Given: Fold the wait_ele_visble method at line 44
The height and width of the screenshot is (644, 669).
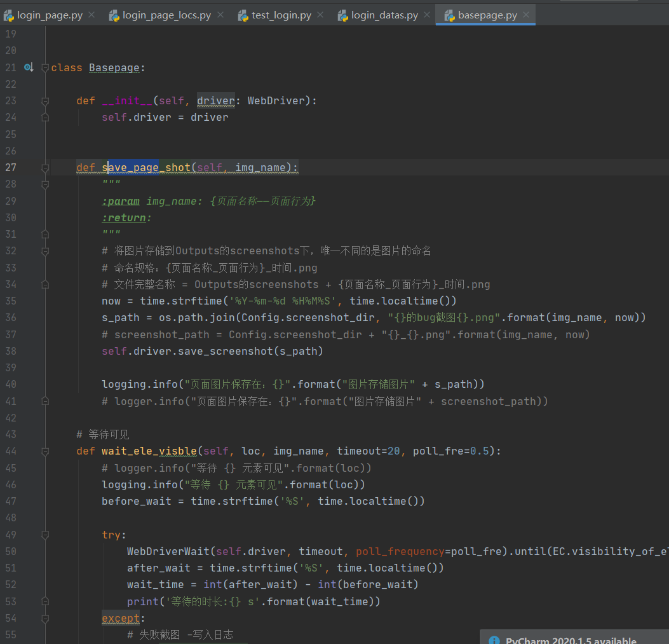Looking at the screenshot, I should coord(45,451).
